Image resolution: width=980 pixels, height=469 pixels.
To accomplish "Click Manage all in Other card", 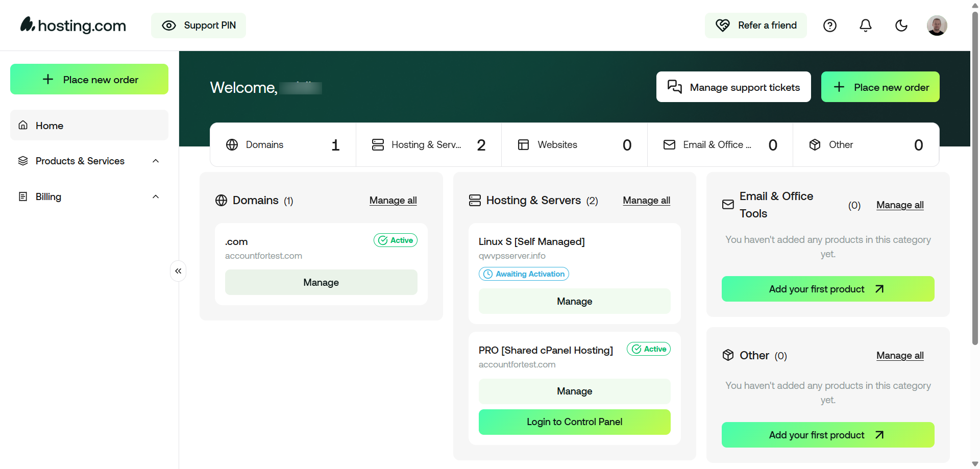I will coord(900,356).
